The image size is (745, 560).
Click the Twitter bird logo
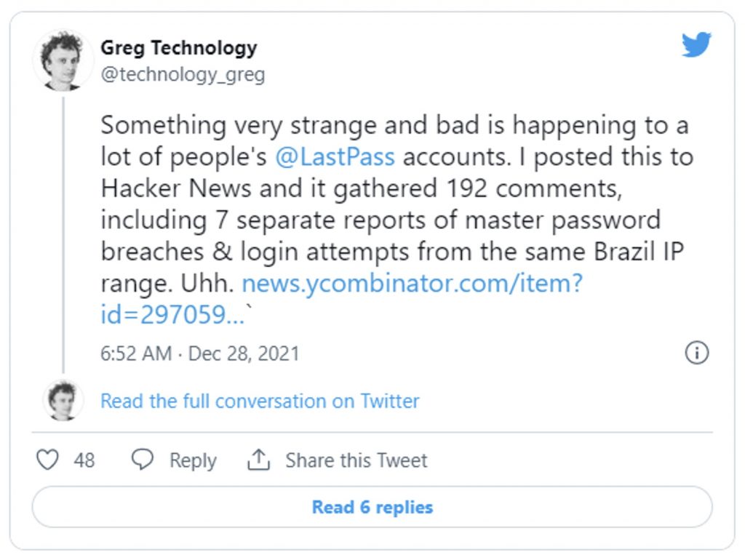696,45
